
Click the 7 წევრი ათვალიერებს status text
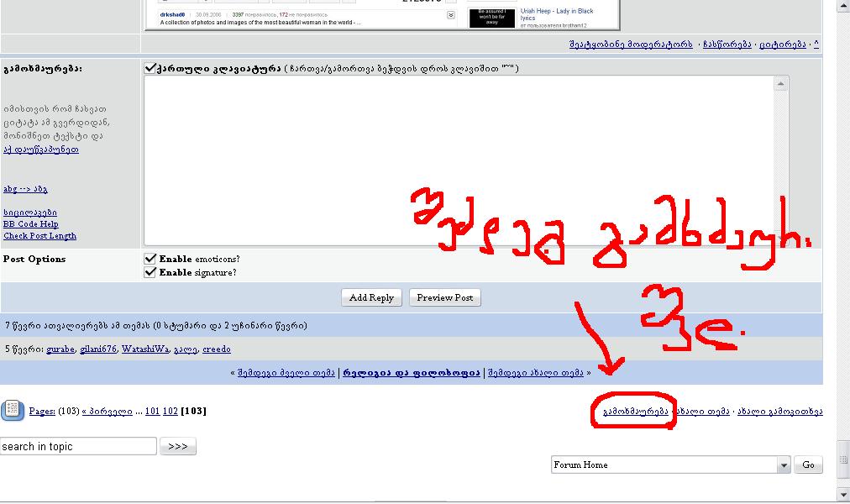[156, 326]
